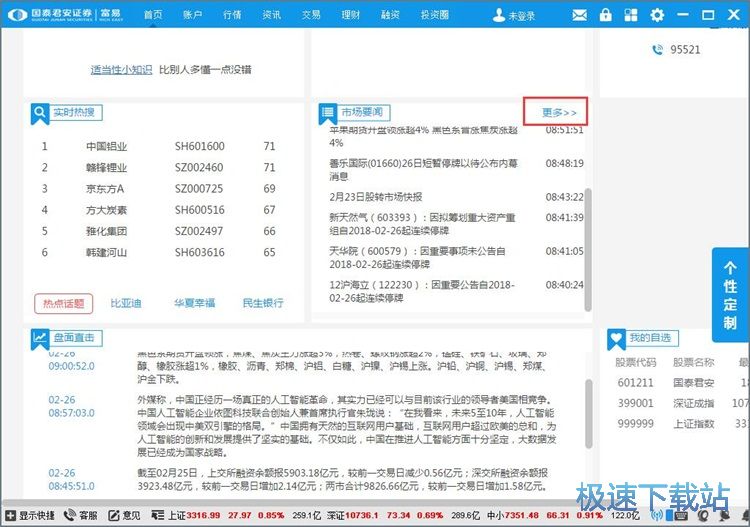The width and height of the screenshot is (750, 527).
Task: Click the 实时热搜 magnifier icon
Action: pos(40,114)
